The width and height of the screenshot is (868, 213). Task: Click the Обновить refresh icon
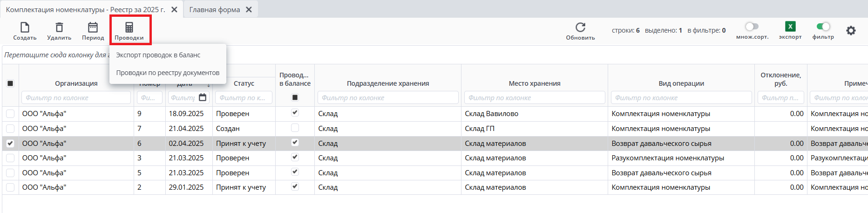coord(580,27)
